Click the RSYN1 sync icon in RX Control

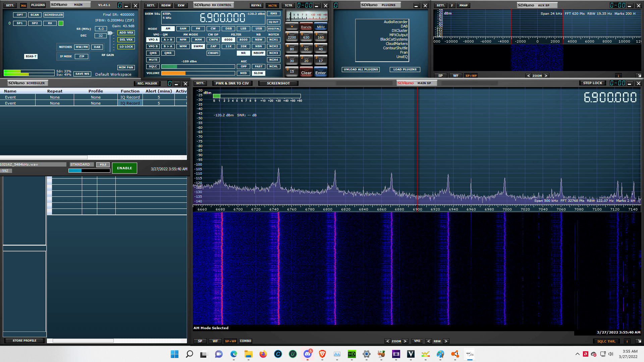pyautogui.click(x=257, y=5)
